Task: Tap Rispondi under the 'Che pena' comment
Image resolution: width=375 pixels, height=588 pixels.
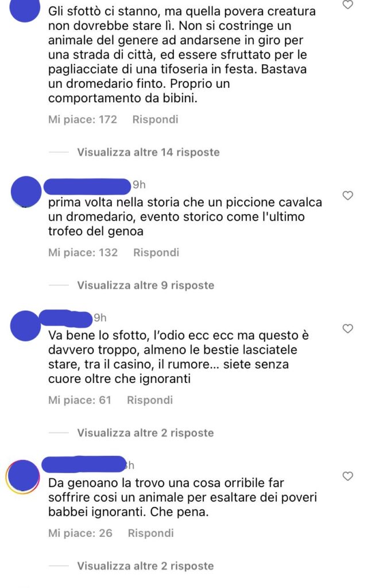Action: [x=151, y=533]
